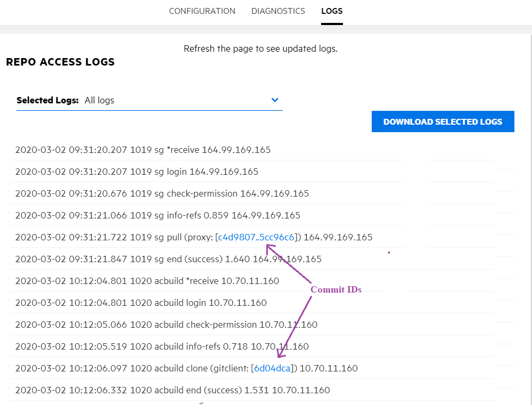Click the acbuild *receive log entry

[x=147, y=281]
